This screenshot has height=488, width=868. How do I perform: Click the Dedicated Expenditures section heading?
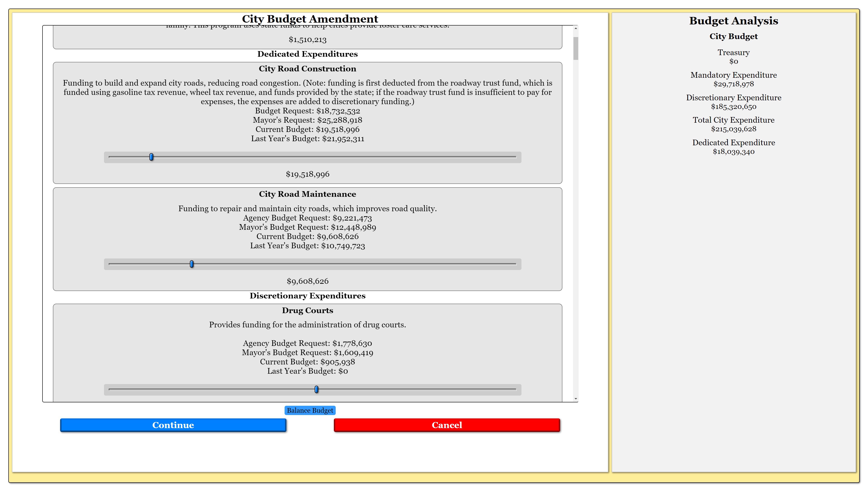[x=307, y=54]
